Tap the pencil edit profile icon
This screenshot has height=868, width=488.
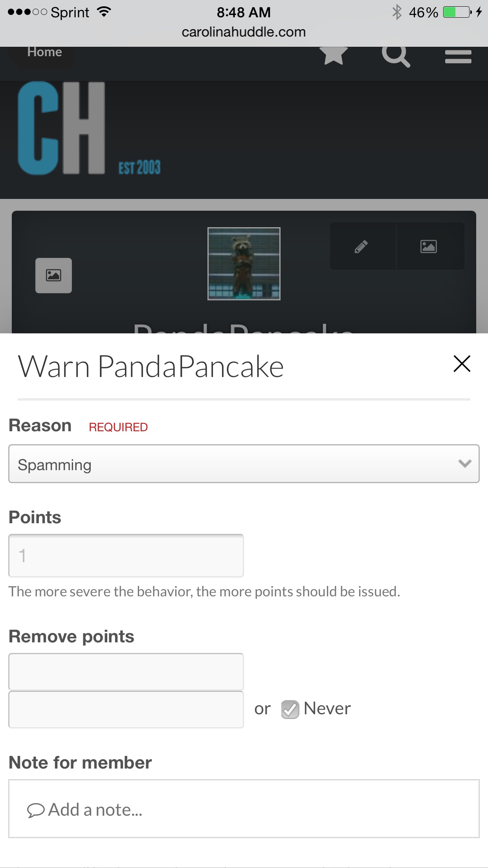[361, 246]
